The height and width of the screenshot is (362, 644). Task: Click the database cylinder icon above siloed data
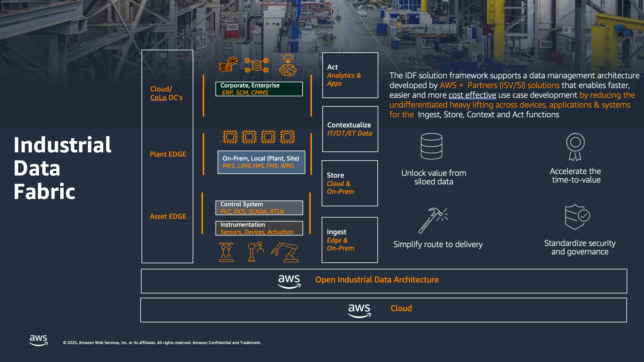click(431, 146)
